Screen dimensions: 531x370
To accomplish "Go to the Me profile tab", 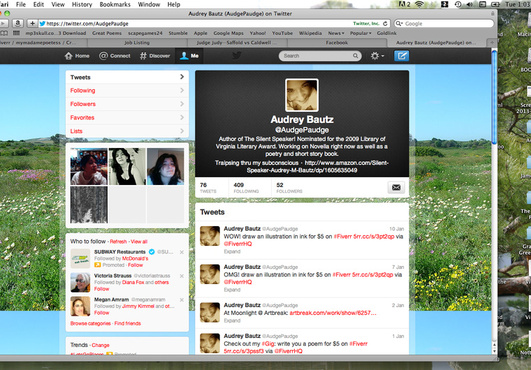I will pyautogui.click(x=189, y=56).
